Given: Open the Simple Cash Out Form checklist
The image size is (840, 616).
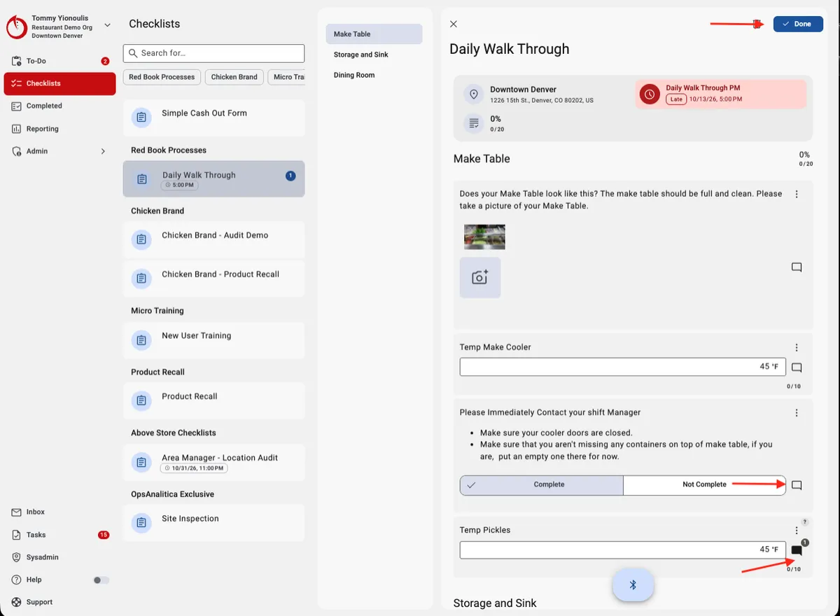Looking at the screenshot, I should pos(214,118).
